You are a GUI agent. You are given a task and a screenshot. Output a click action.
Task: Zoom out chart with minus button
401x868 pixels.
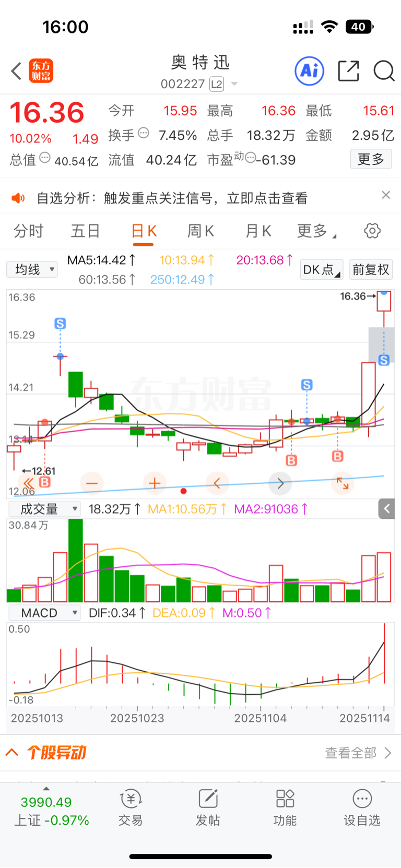[x=92, y=483]
